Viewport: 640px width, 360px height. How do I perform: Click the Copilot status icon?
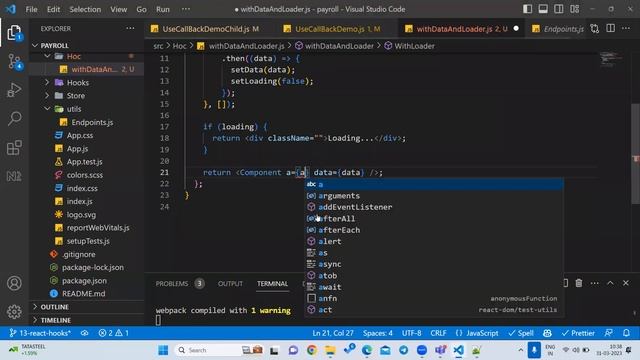[547, 333]
